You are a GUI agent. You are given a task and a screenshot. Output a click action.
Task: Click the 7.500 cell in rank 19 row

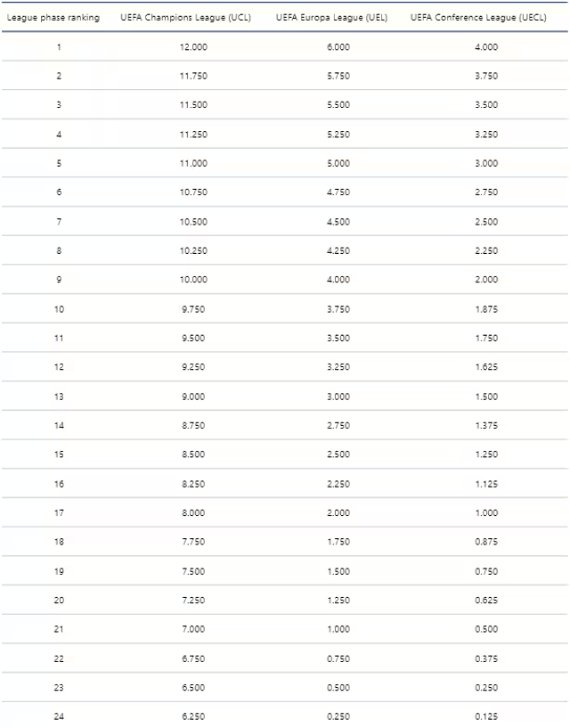coord(192,571)
